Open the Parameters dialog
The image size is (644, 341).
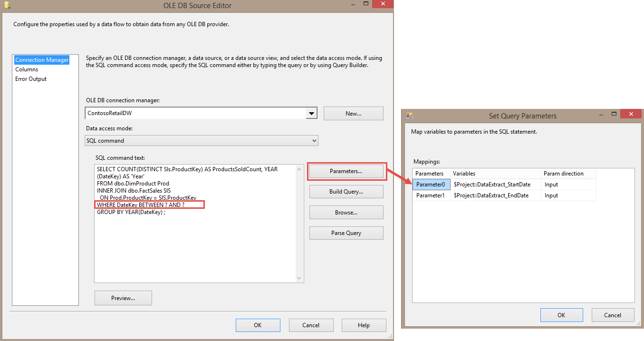click(x=346, y=171)
